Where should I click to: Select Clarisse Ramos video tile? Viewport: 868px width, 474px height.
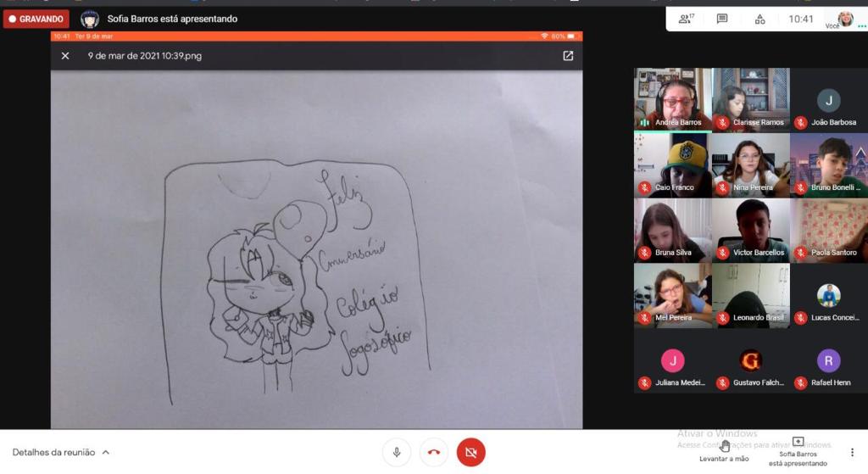751,100
